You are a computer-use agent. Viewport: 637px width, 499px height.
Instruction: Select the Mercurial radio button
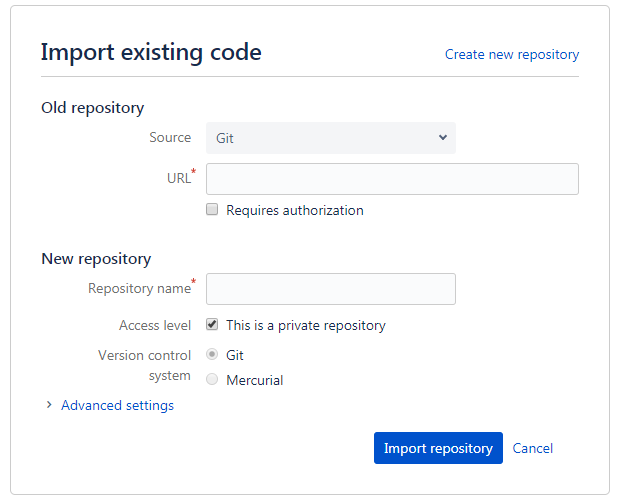click(x=212, y=380)
